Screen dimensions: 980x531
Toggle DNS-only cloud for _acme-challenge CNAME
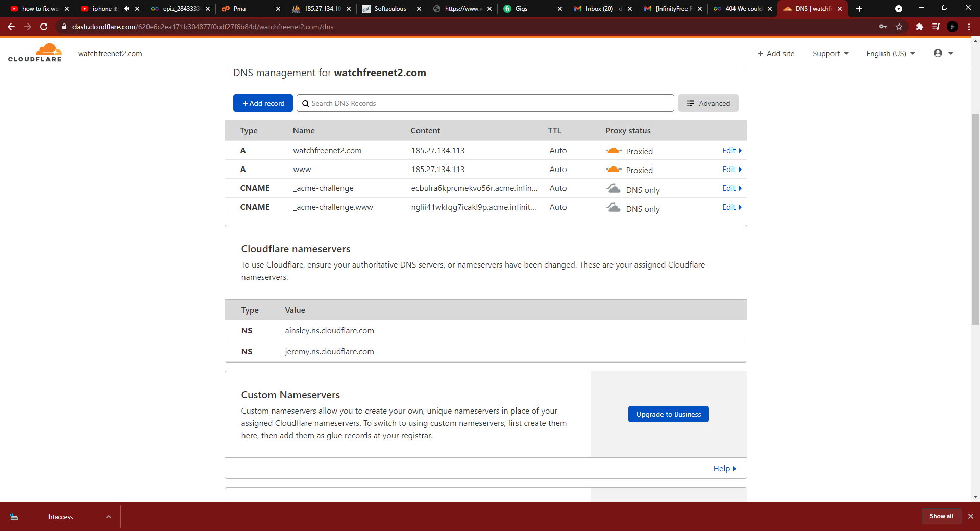click(613, 188)
